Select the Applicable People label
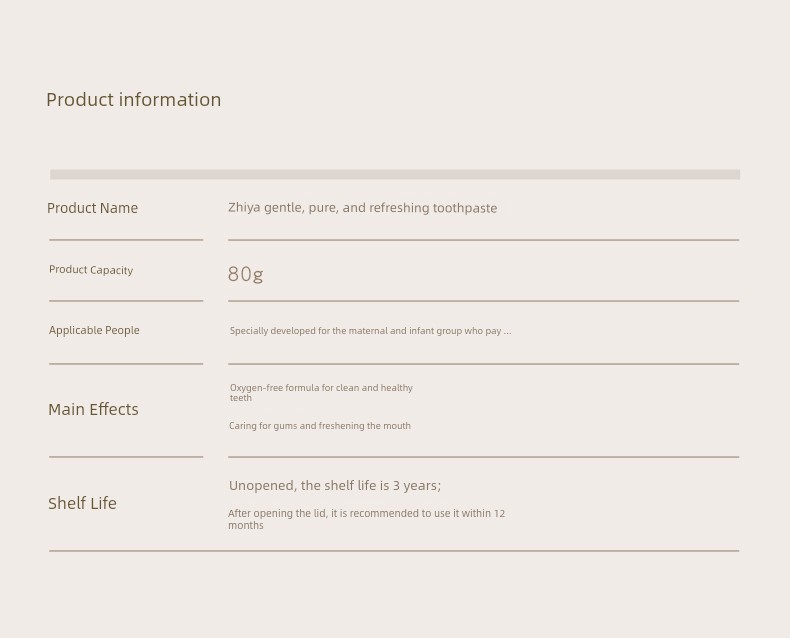 point(94,331)
